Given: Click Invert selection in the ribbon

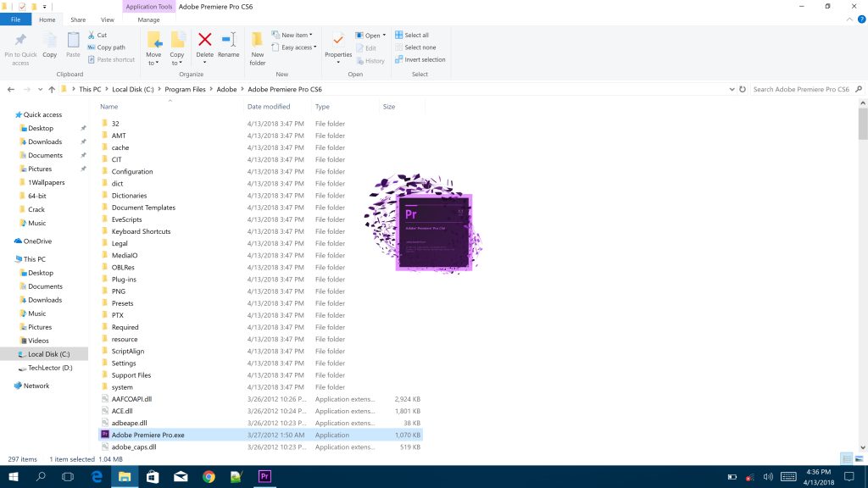Looking at the screenshot, I should pos(420,60).
